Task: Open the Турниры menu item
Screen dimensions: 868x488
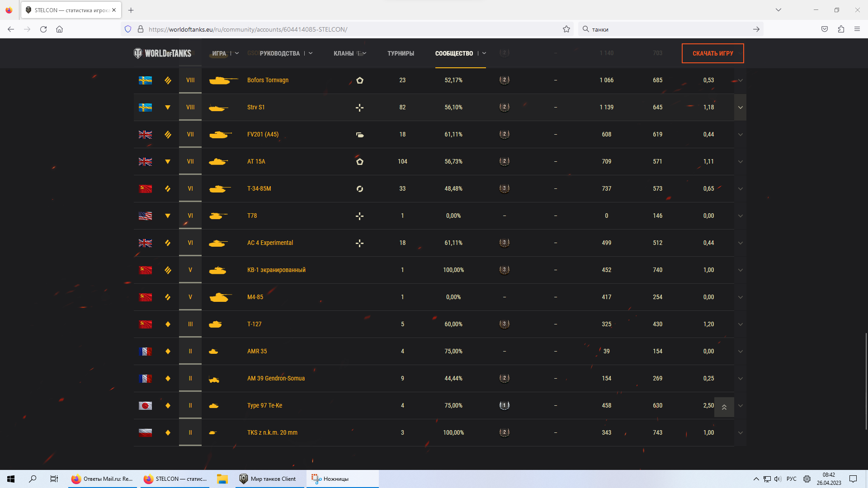Action: pyautogui.click(x=401, y=53)
